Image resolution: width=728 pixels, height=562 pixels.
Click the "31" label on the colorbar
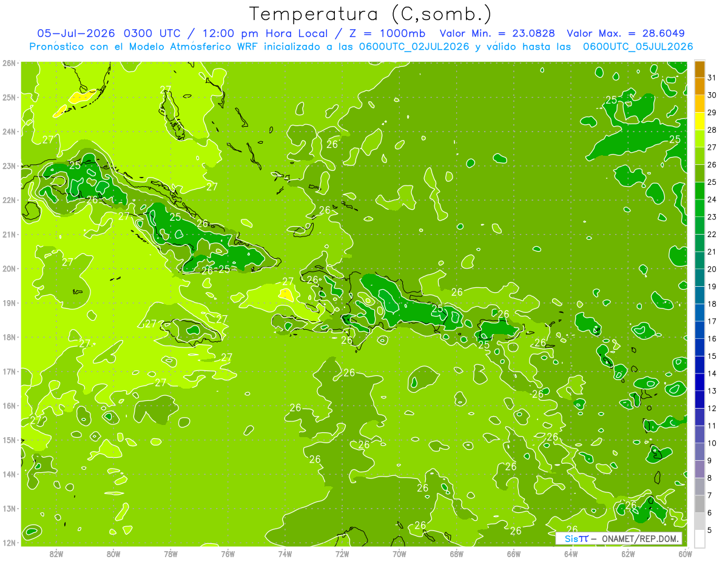coord(712,78)
